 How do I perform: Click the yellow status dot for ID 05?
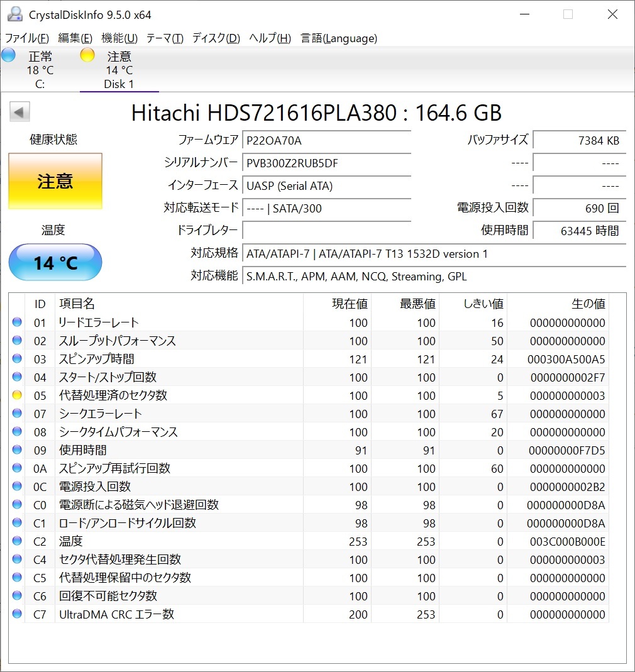pos(17,395)
